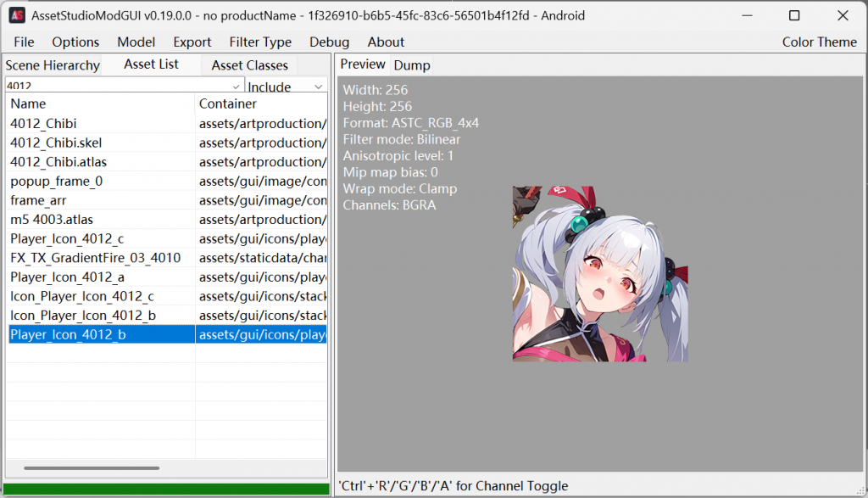Open the Model menu
The height and width of the screenshot is (498, 868).
136,42
